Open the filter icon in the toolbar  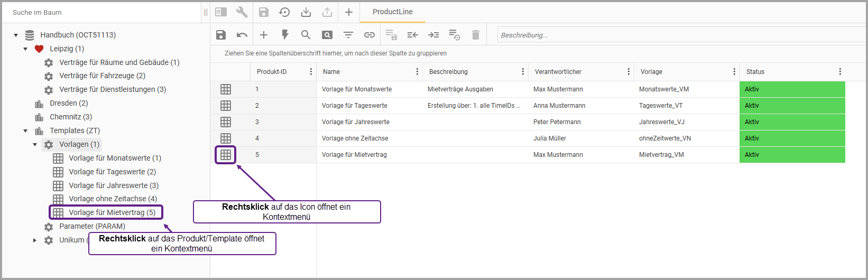coord(348,35)
